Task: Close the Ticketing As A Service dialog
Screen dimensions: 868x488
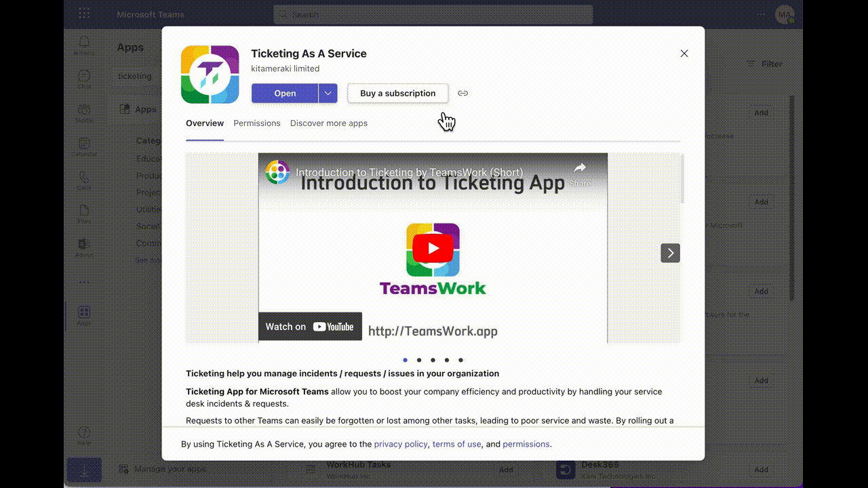Action: pos(684,54)
